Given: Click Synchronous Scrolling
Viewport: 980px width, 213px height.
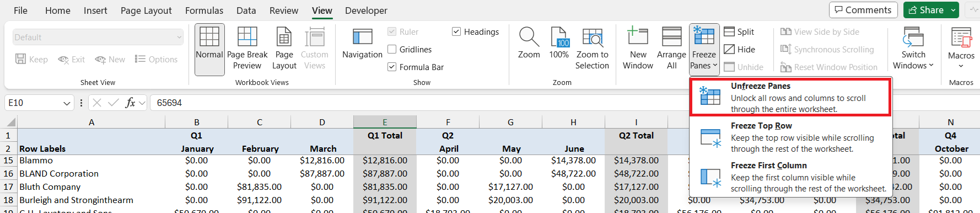Looking at the screenshot, I should 827,50.
